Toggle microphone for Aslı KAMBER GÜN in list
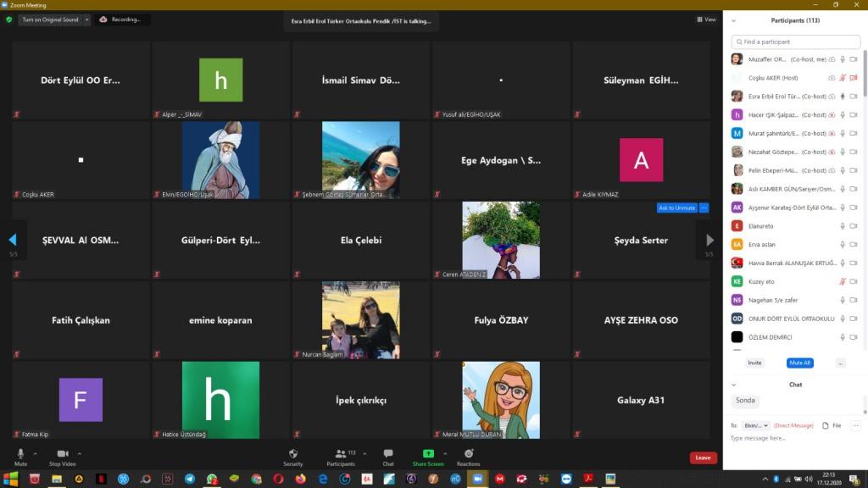Screen dimensions: 868x488 tap(843, 189)
